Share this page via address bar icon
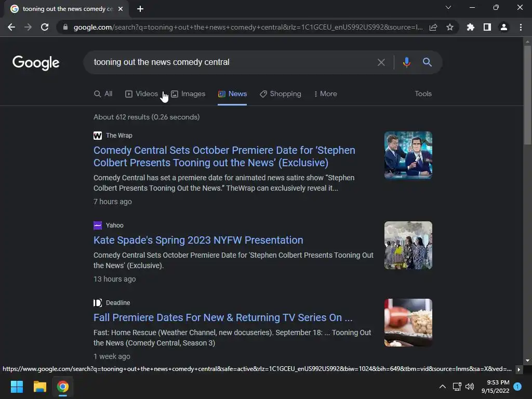532x399 pixels. pyautogui.click(x=433, y=27)
